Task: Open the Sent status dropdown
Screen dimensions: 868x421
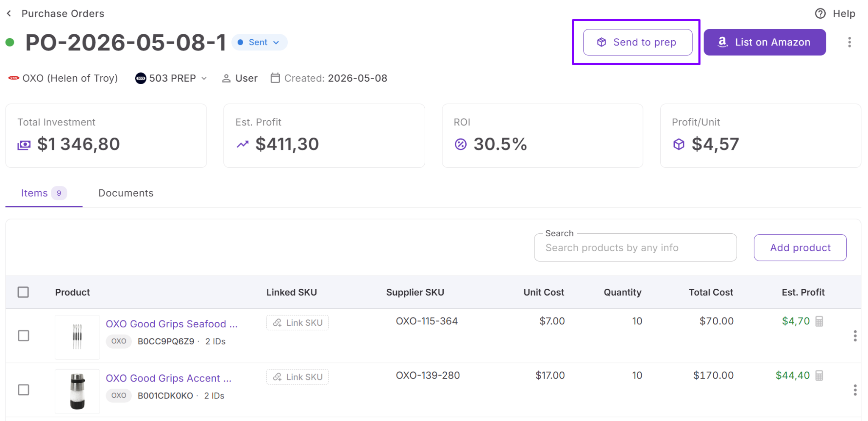Action: pos(259,42)
